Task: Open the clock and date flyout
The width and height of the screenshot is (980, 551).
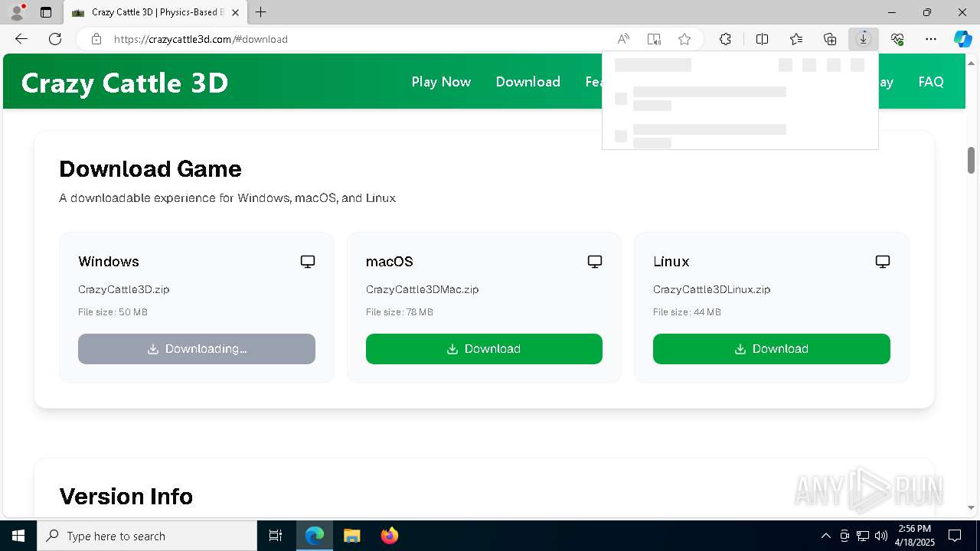Action: (x=915, y=536)
